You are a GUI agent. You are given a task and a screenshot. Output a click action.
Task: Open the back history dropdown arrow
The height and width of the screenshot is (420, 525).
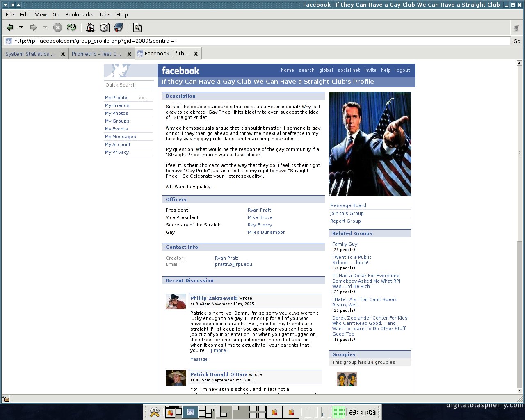21,27
